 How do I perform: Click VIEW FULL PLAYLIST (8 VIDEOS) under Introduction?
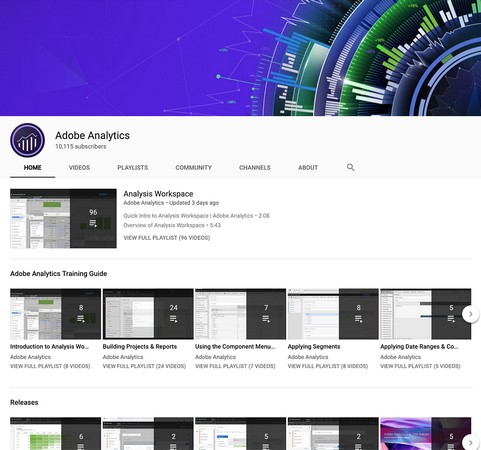point(50,366)
